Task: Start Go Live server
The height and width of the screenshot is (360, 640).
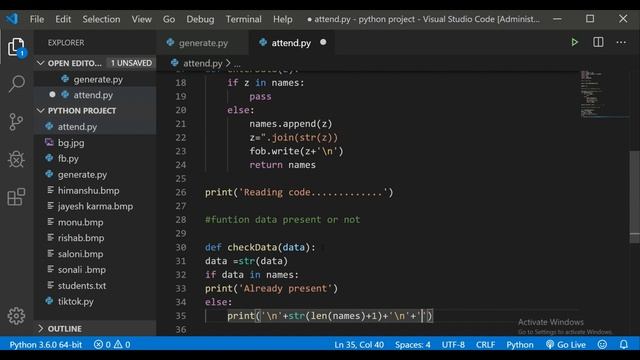Action: coord(566,344)
